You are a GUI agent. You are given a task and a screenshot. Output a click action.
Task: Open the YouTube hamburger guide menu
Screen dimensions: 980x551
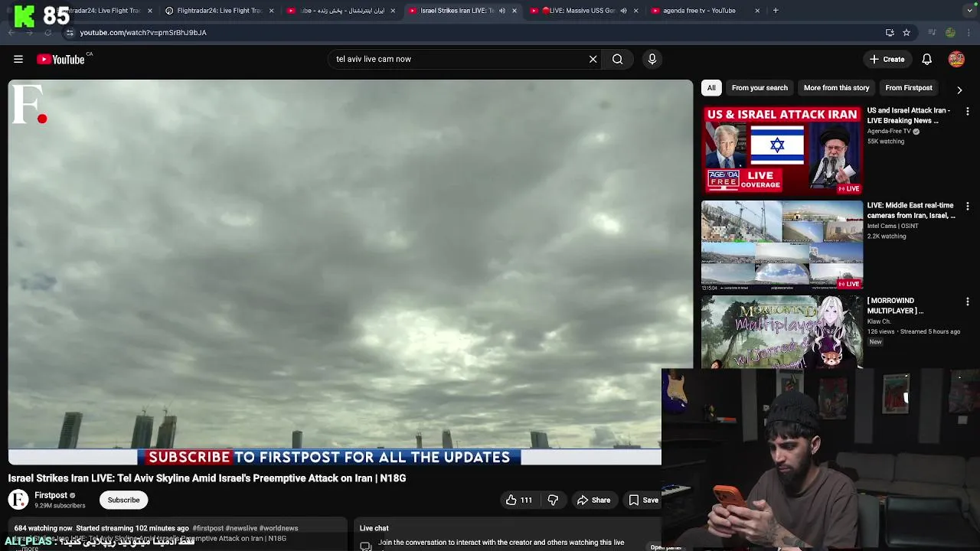[x=18, y=59]
